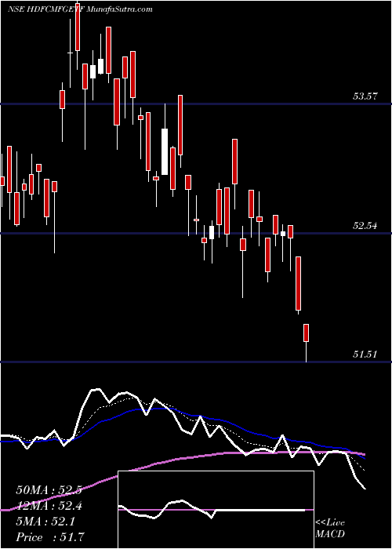This screenshot has width=392, height=549.
Task: Click the last candlestick touching the 51.51 line
Action: click(x=306, y=344)
